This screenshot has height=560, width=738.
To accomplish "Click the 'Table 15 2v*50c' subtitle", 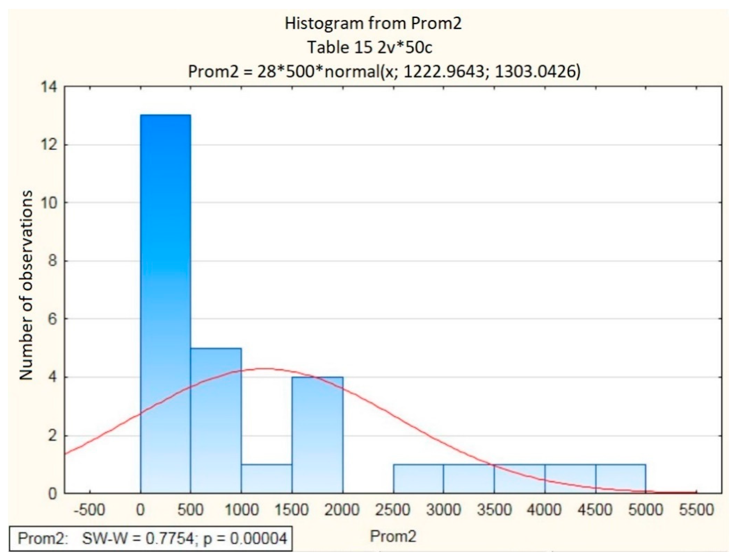I will point(370,47).
